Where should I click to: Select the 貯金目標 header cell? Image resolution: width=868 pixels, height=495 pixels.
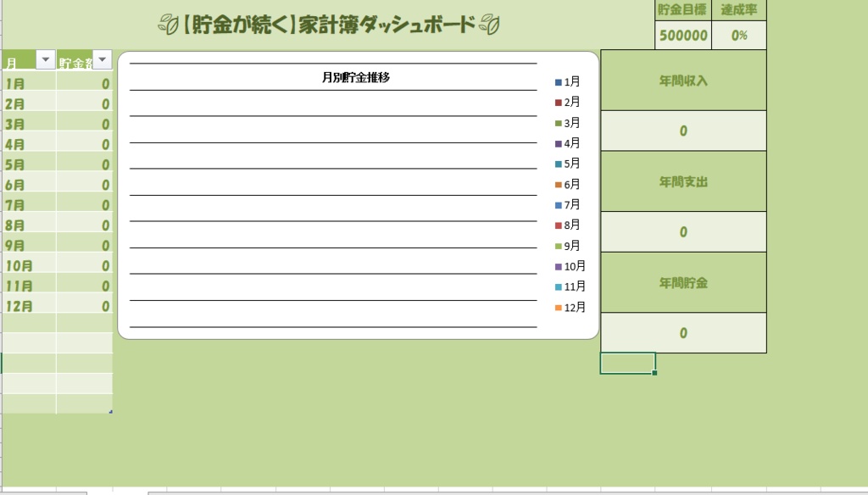pyautogui.click(x=682, y=10)
